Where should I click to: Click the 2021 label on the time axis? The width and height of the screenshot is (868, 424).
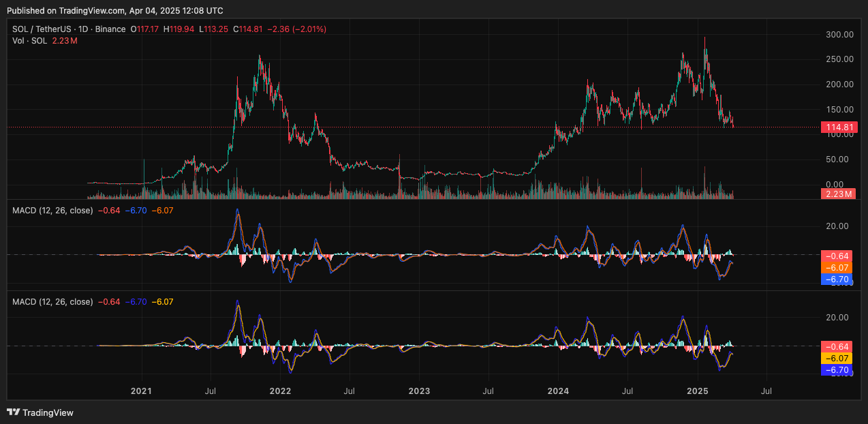point(141,392)
